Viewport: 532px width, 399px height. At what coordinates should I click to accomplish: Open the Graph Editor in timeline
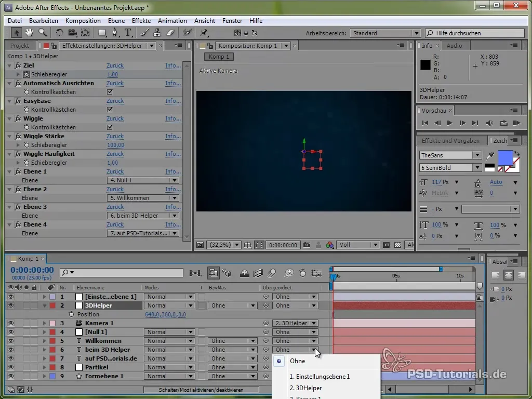tap(316, 273)
